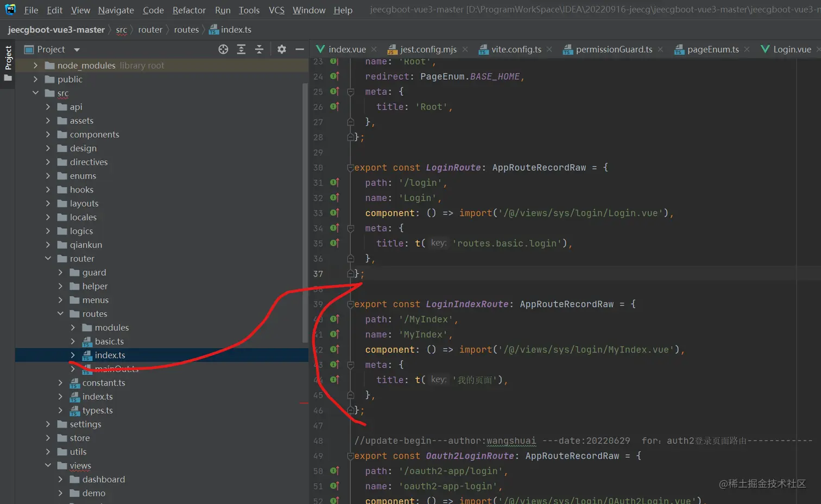Close the vite.config.ts tab
This screenshot has height=504, width=821.
click(550, 49)
